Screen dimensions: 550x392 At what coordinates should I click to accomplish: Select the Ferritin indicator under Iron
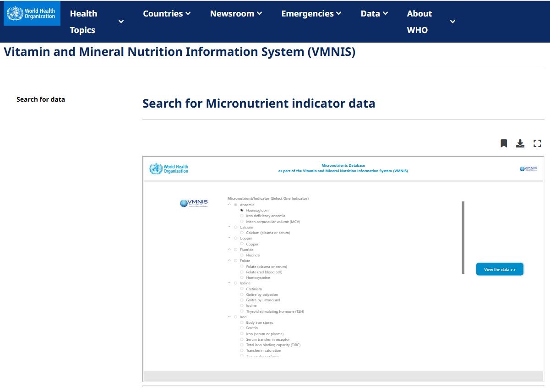click(242, 328)
